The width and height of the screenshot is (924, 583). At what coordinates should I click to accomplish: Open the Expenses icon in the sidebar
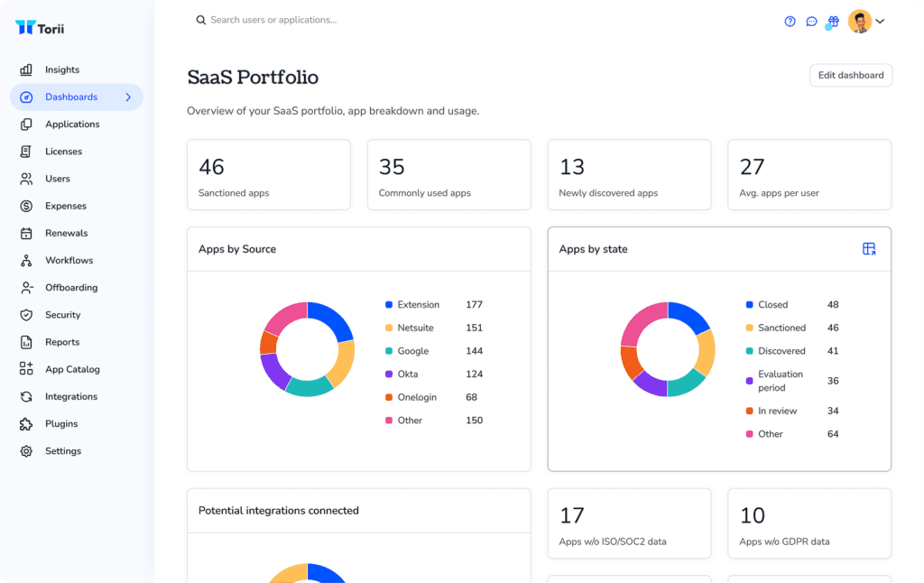point(26,206)
